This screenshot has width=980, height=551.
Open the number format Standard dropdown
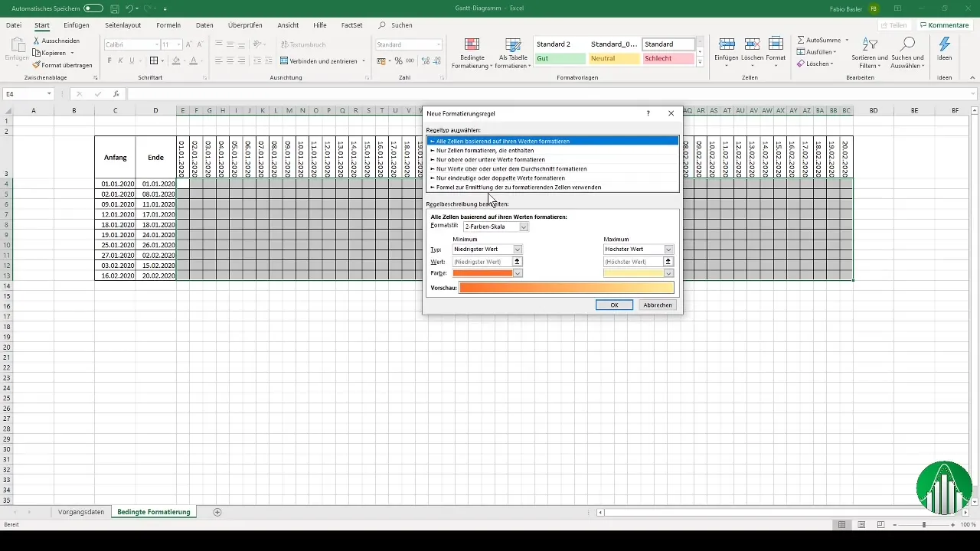[439, 44]
